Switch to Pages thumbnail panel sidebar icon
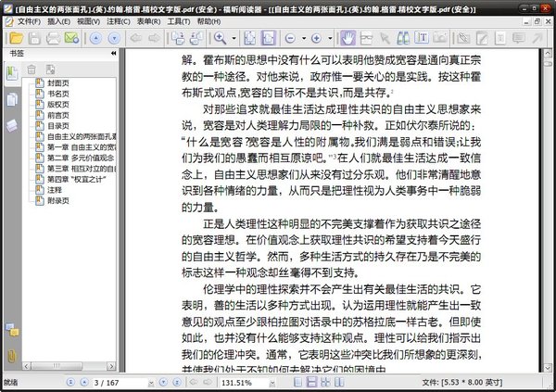 point(12,100)
